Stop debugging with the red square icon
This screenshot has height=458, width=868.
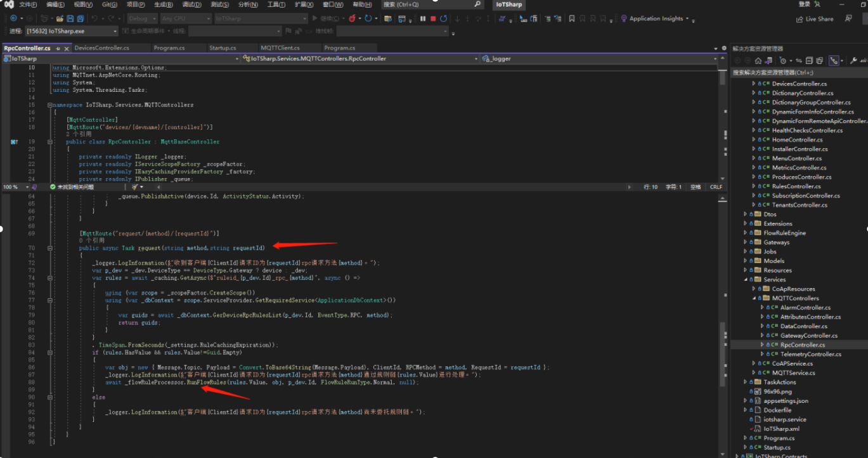click(x=433, y=18)
